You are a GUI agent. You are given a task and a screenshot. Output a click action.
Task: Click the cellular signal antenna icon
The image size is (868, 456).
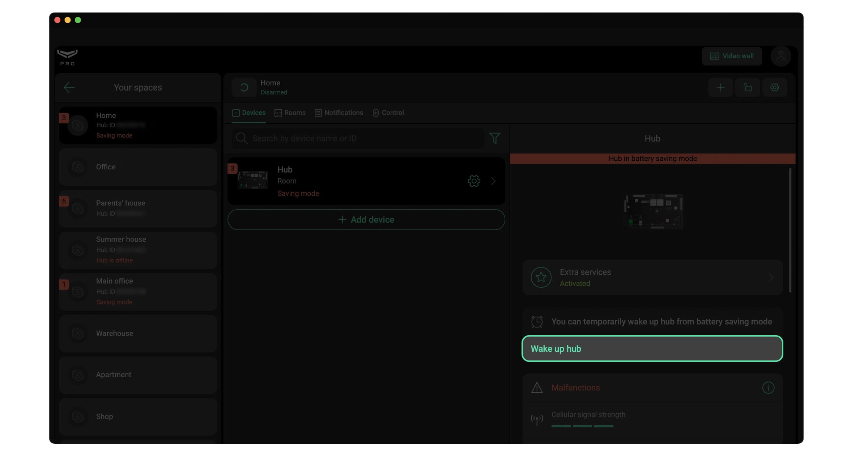click(x=537, y=419)
